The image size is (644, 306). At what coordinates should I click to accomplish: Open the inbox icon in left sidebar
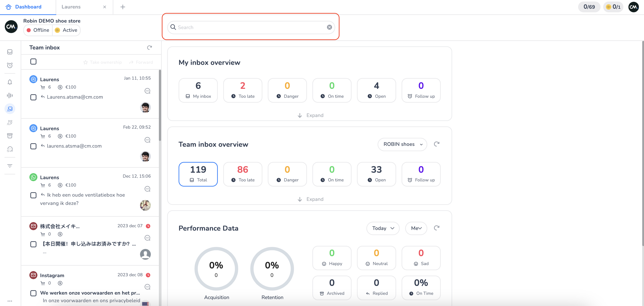coord(10,52)
